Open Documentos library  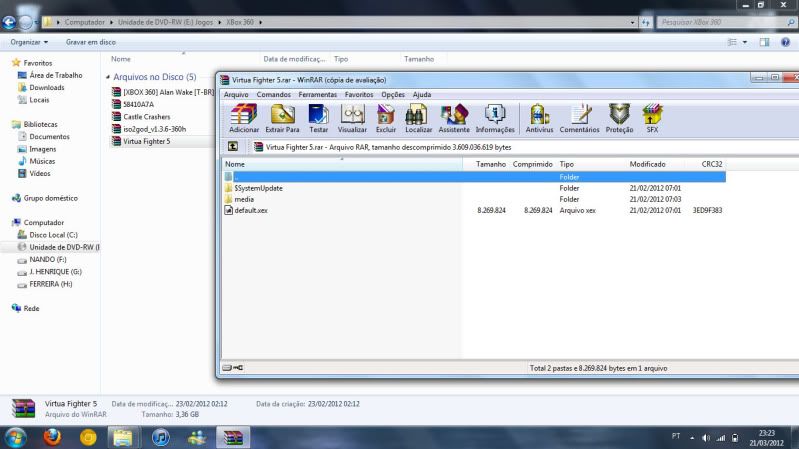click(44, 137)
